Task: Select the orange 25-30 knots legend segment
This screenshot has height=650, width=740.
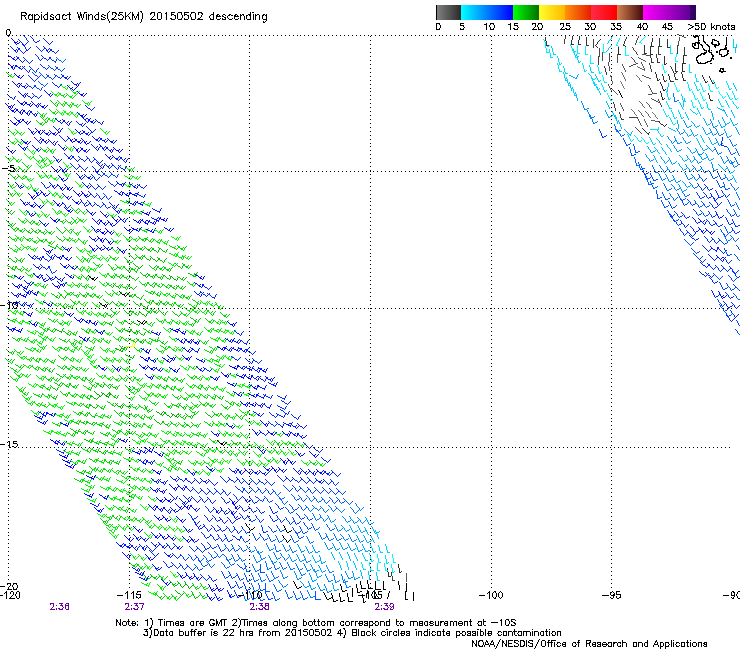Action: coord(578,12)
